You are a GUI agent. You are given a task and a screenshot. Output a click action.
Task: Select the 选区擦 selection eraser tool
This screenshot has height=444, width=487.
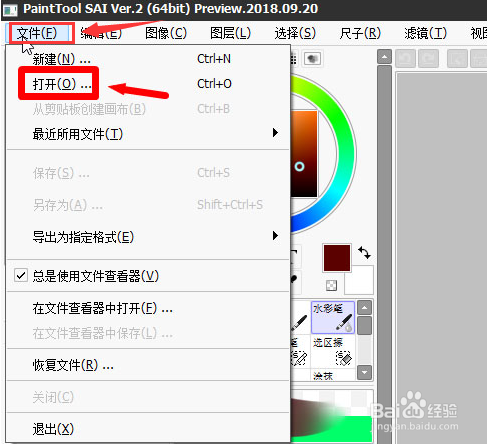(332, 352)
